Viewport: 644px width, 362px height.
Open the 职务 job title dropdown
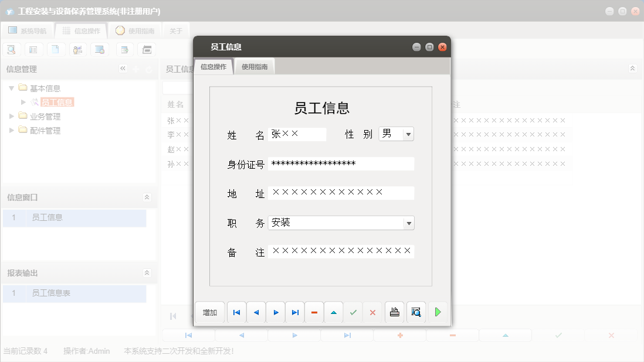tap(409, 223)
